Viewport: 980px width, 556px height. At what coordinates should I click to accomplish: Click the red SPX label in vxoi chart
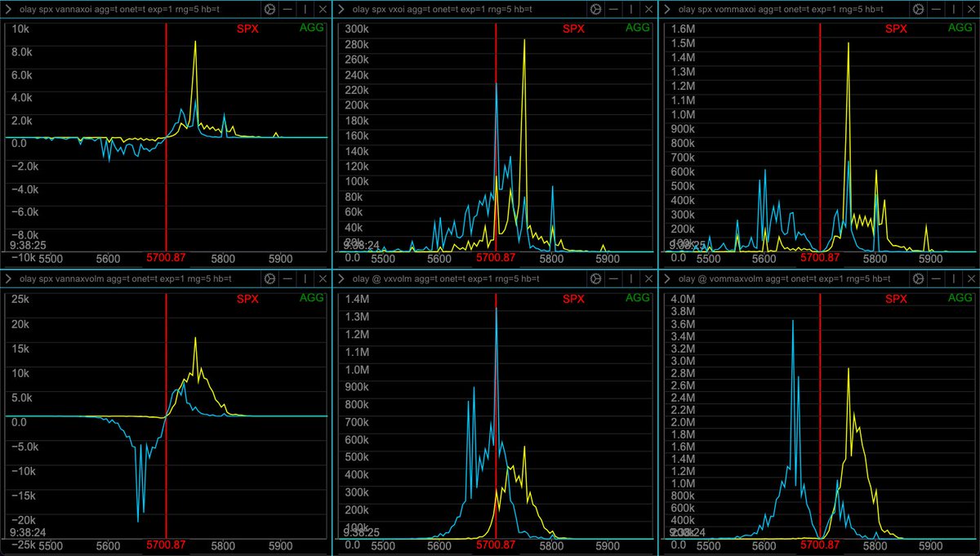point(573,29)
